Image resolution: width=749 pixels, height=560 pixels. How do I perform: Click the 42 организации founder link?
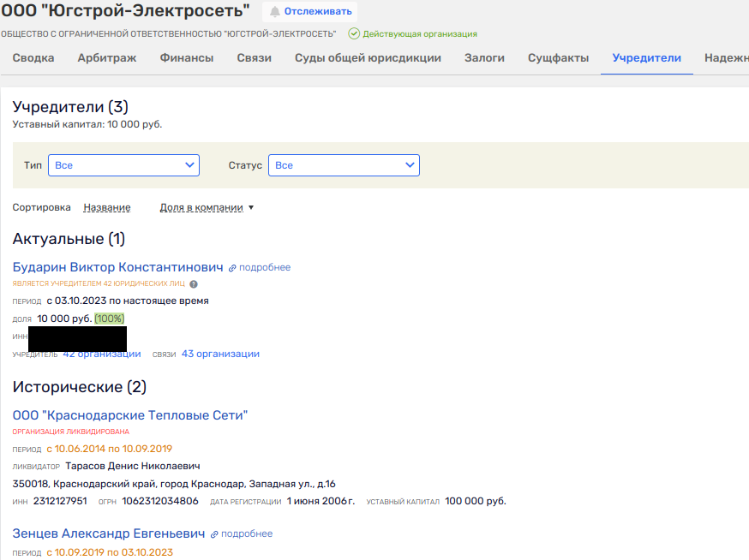pos(102,354)
